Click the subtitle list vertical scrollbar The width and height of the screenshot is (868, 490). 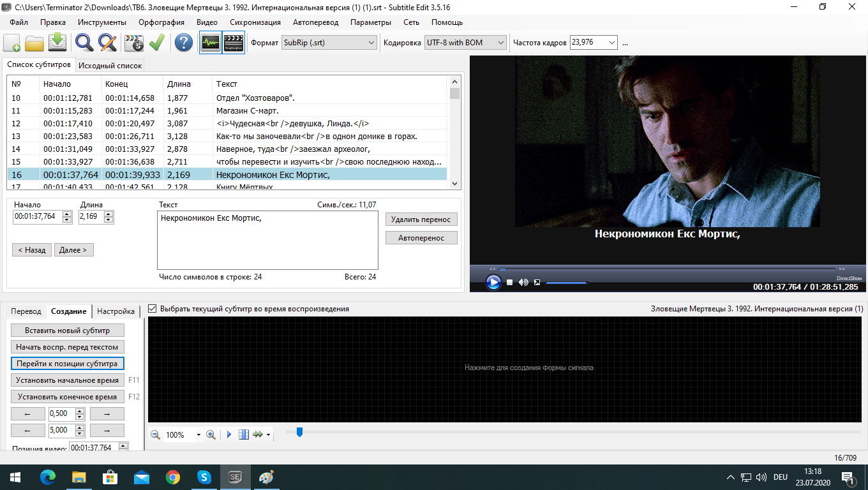click(454, 133)
